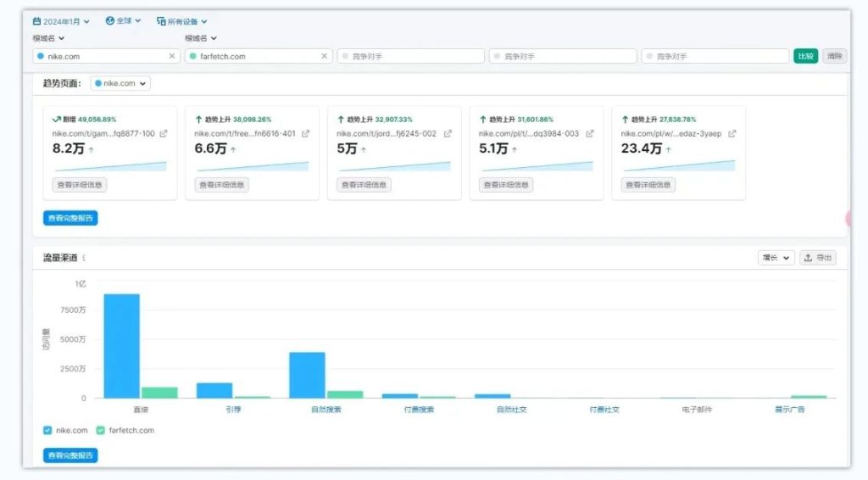Click the nike.com/pl/t/...dq3984-003 link
This screenshot has height=480, width=868.
[x=529, y=133]
